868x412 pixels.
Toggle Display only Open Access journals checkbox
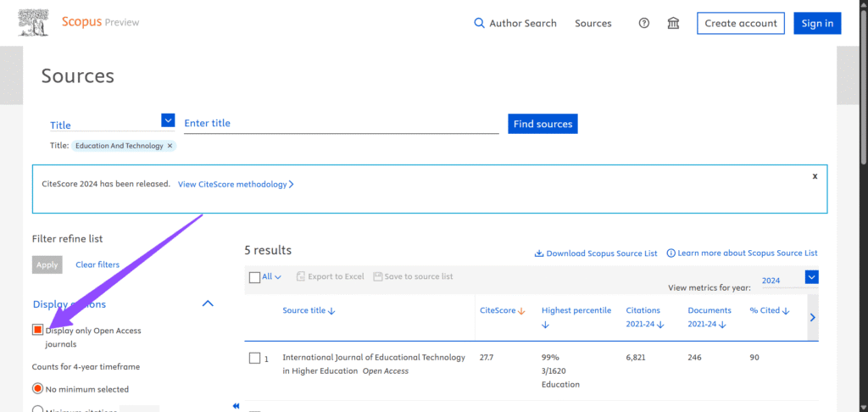pos(37,330)
